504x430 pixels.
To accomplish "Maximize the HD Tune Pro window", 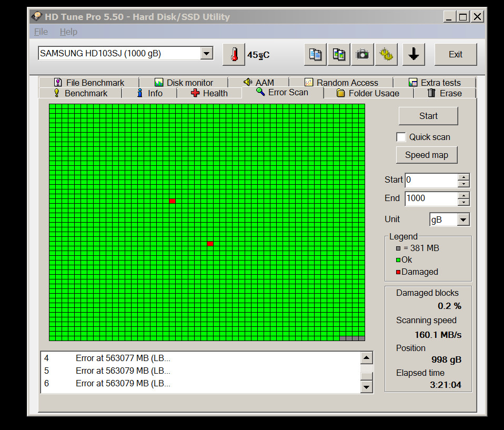I will click(463, 16).
